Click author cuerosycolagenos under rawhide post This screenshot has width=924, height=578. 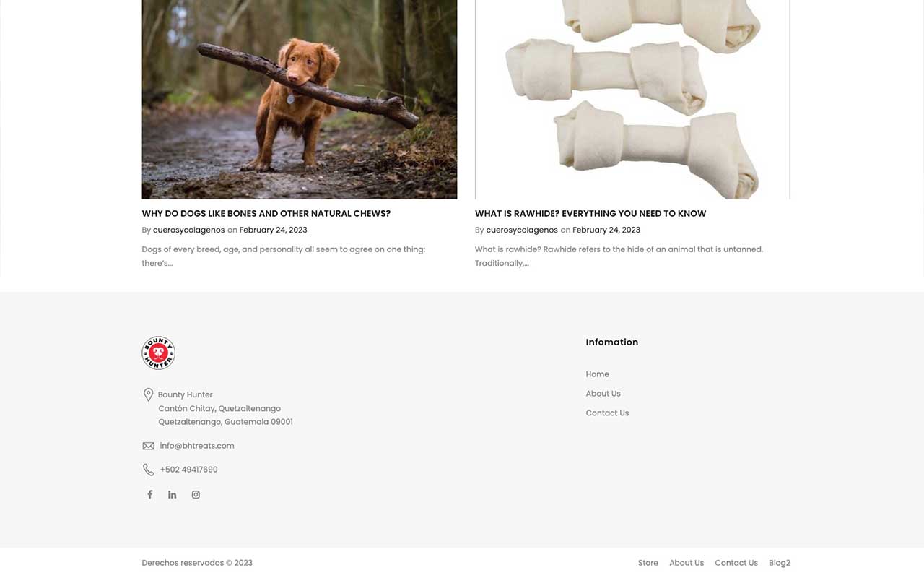(x=522, y=230)
